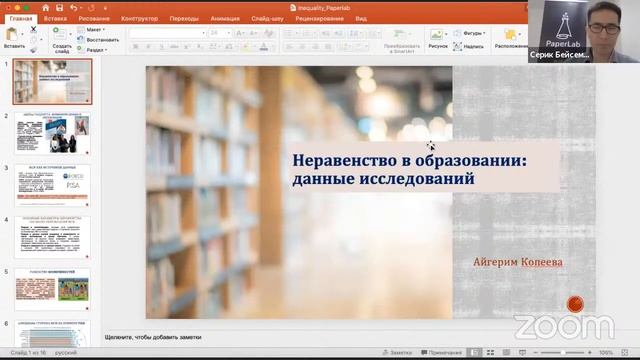Click the Copy icon below scissors
This screenshot has height=360, width=640.
(x=33, y=40)
